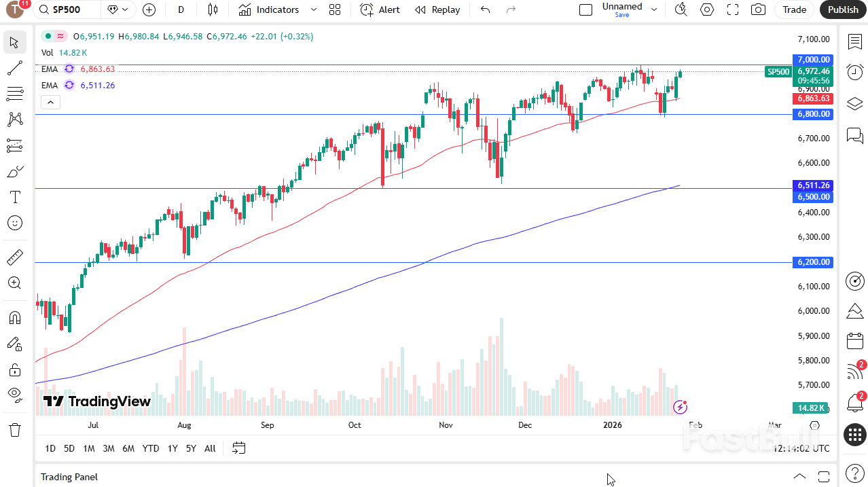The width and height of the screenshot is (868, 487).
Task: Open the Watchlist panel
Action: click(854, 41)
